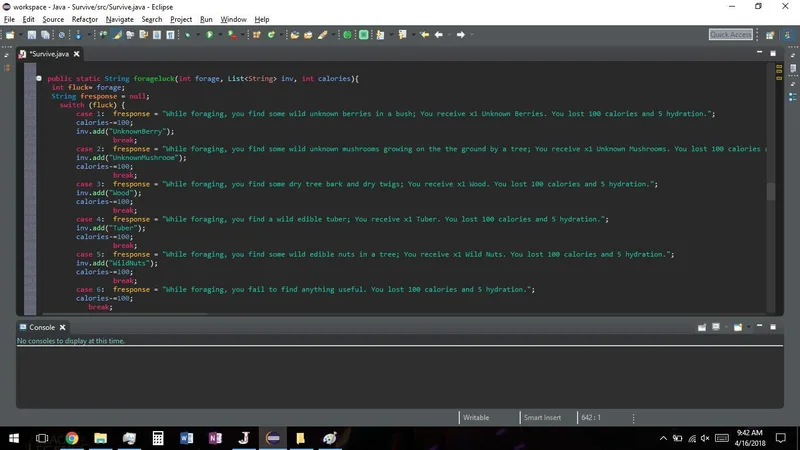Open the Navigate menu
The width and height of the screenshot is (800, 450).
pos(119,19)
